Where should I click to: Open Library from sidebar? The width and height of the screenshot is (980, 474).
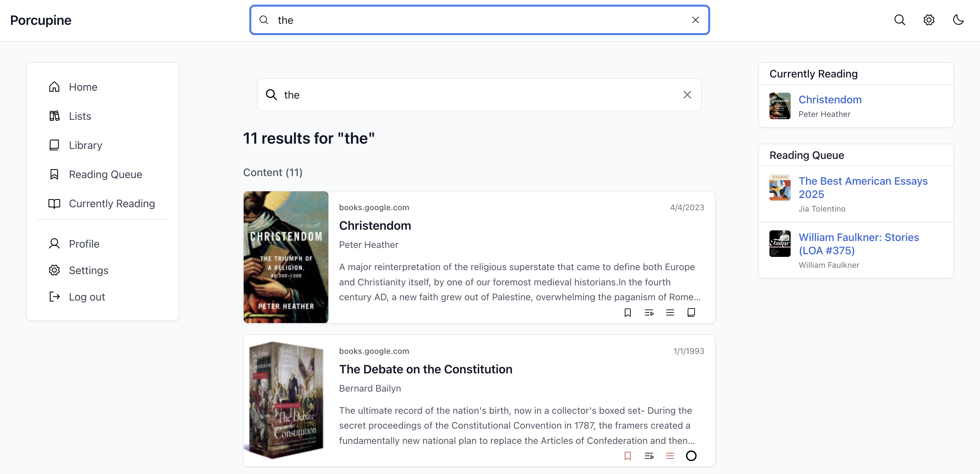pyautogui.click(x=85, y=145)
